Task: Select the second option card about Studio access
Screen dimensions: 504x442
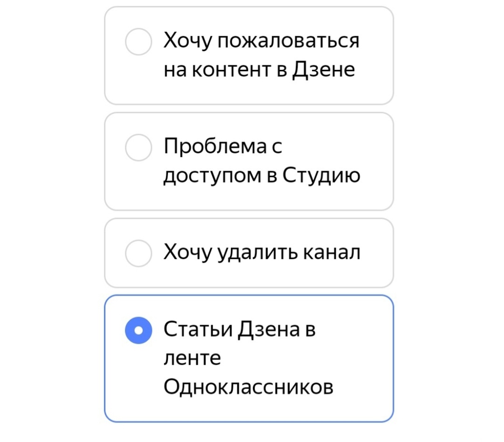Action: coord(249,161)
